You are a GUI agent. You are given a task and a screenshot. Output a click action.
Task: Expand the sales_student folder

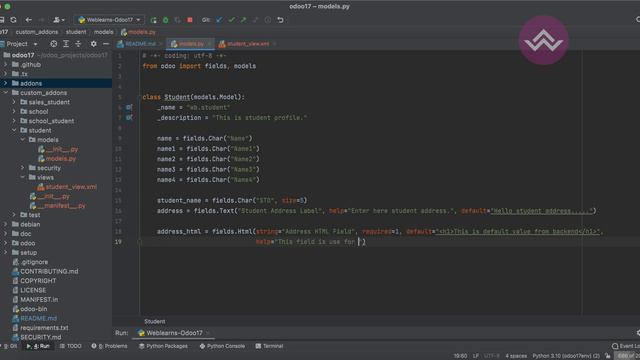tap(14, 102)
